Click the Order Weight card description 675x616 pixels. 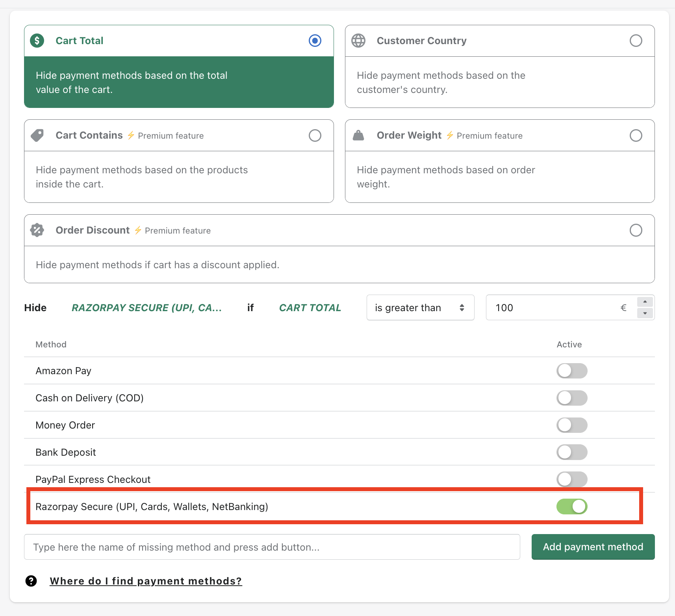[446, 177]
